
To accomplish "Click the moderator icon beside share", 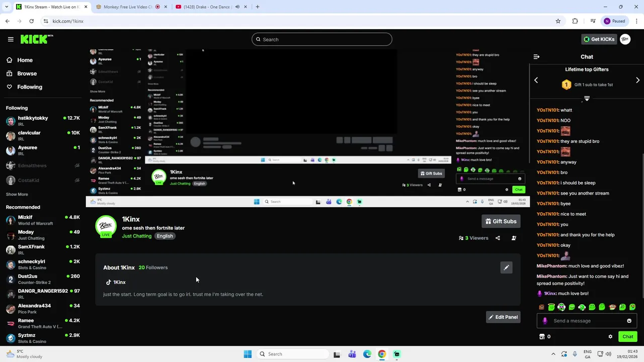I will 514,238.
